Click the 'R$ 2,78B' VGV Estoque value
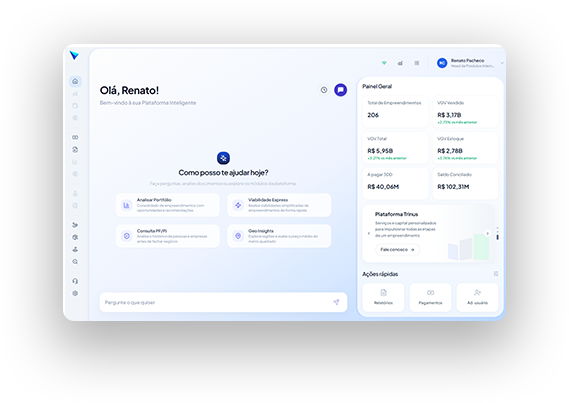The image size is (569, 403). pyautogui.click(x=450, y=151)
